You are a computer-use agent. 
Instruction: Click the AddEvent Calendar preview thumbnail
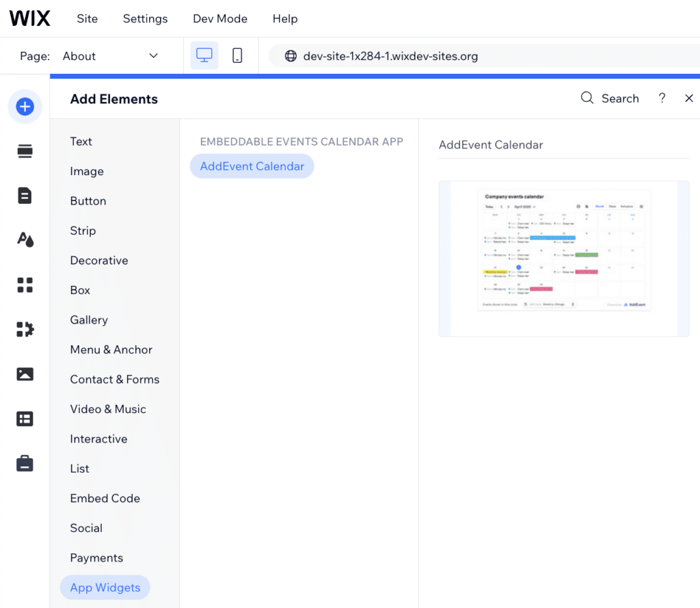tap(564, 259)
